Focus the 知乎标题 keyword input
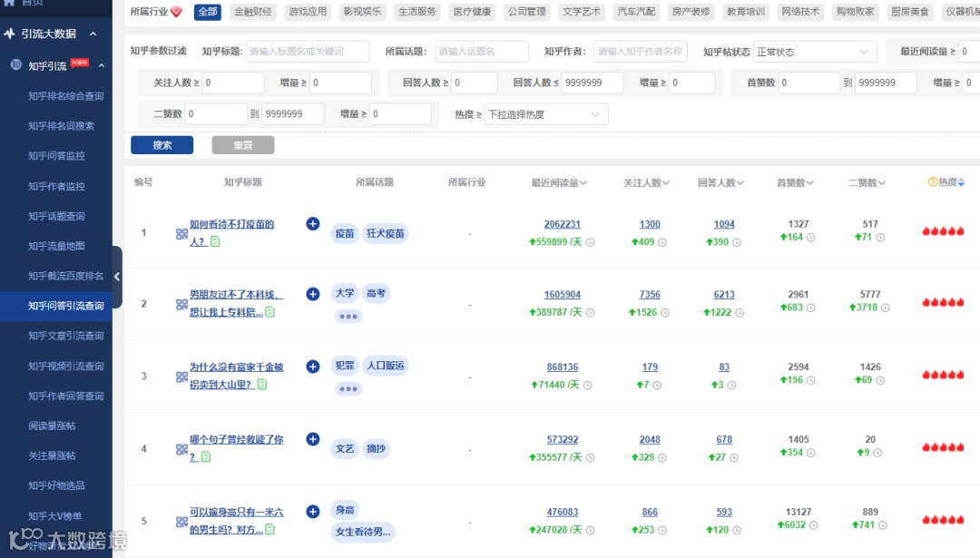Viewport: 980px width, 558px height. tap(308, 52)
